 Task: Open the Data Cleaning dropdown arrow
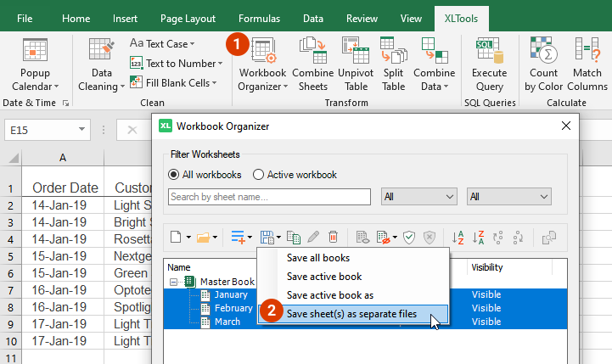(x=122, y=87)
